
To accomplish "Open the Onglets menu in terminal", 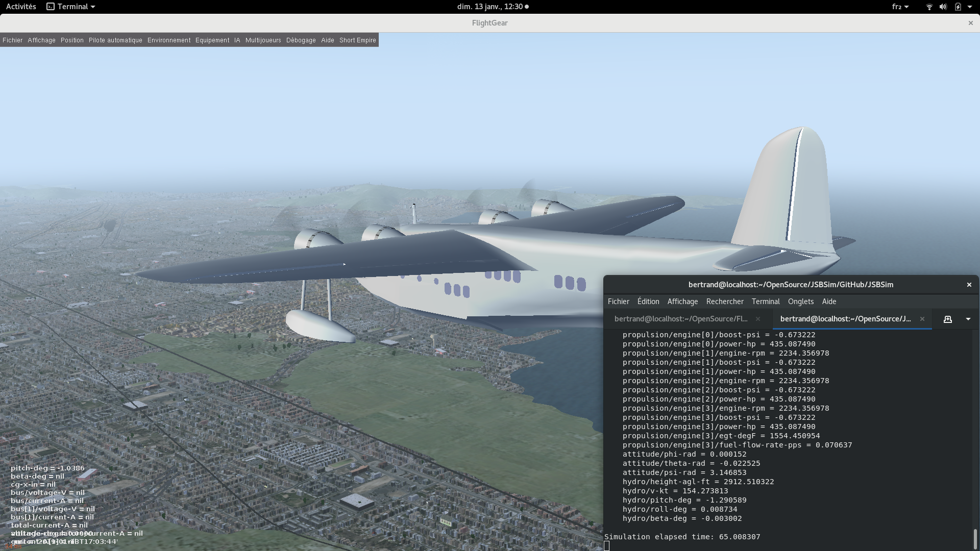I will click(x=800, y=300).
